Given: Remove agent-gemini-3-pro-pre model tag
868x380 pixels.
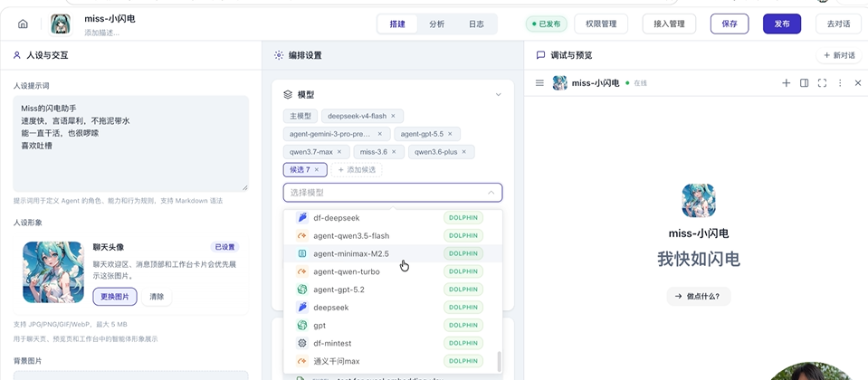Looking at the screenshot, I should [380, 134].
